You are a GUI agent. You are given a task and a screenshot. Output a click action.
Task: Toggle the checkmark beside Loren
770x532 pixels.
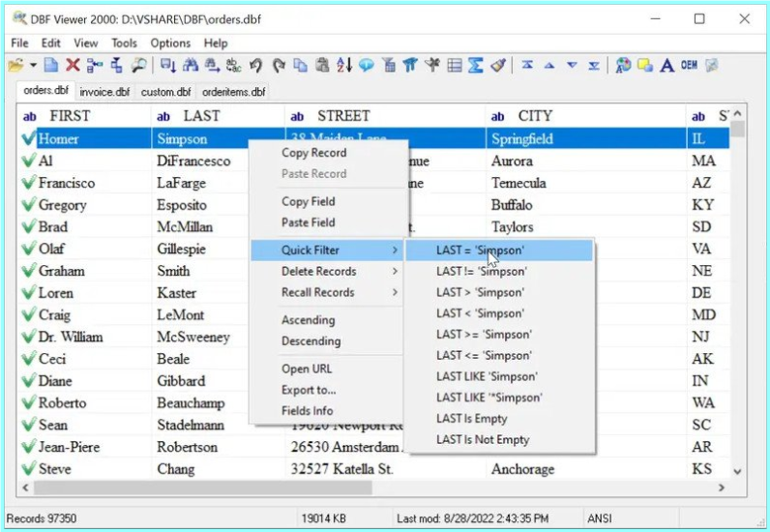29,293
